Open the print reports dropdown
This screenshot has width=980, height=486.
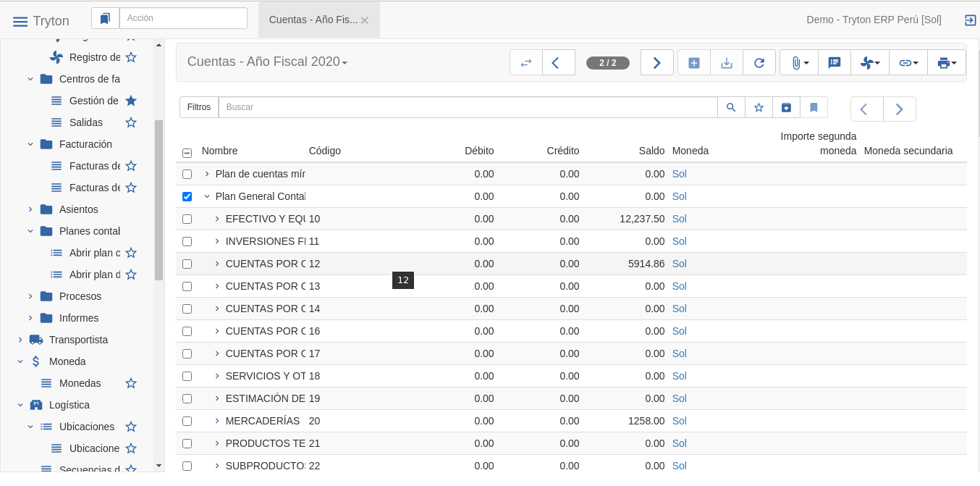(x=947, y=63)
